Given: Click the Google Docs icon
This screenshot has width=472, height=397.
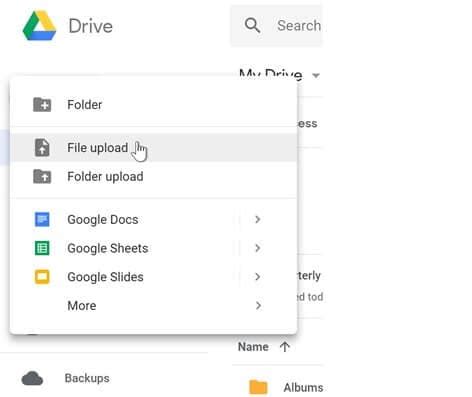Looking at the screenshot, I should (x=42, y=219).
